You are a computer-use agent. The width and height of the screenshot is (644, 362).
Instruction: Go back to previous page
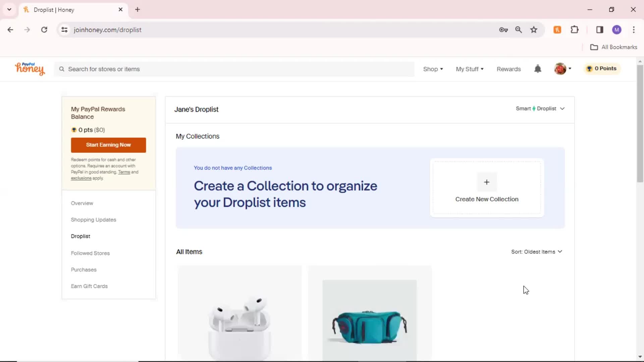tap(10, 30)
